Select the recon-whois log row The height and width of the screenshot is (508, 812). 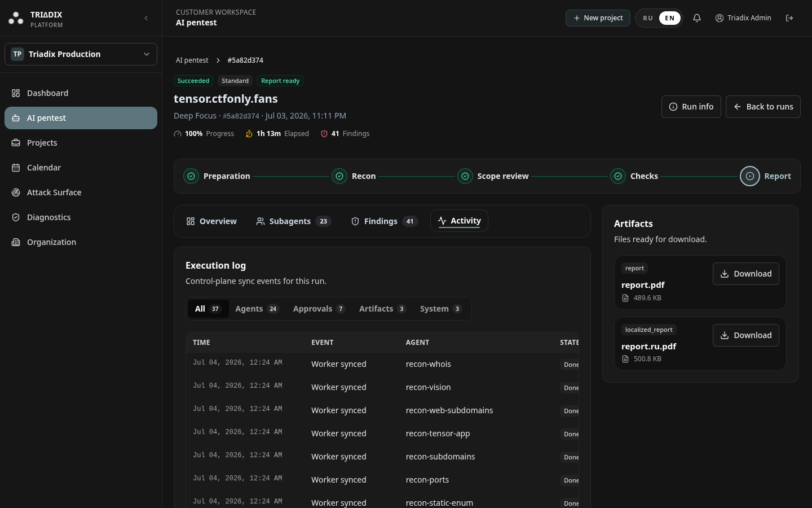tap(382, 364)
